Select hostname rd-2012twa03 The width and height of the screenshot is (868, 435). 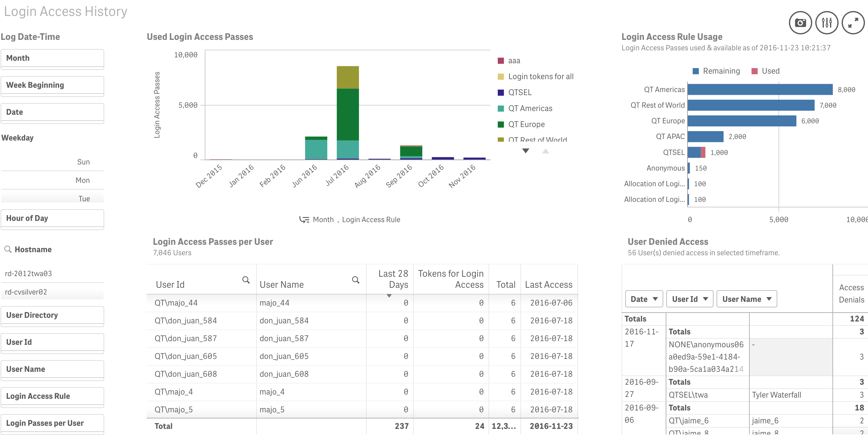click(29, 273)
